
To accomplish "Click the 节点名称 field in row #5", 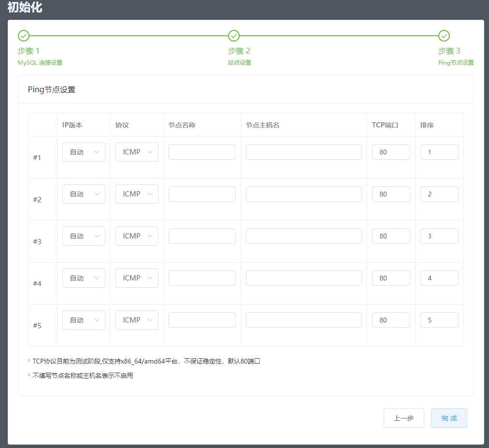I will coord(202,320).
